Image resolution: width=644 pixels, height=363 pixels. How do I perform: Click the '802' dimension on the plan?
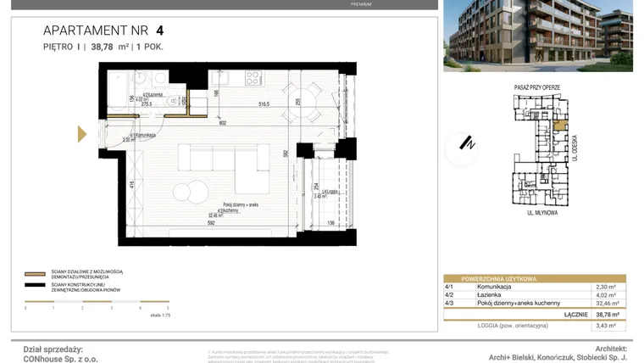[x=223, y=123]
